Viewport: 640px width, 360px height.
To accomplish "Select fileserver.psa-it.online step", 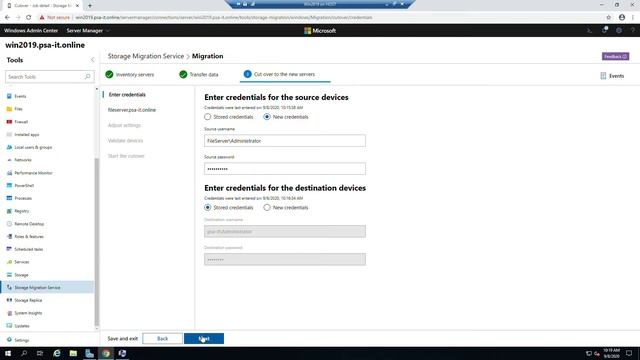I will tap(132, 110).
